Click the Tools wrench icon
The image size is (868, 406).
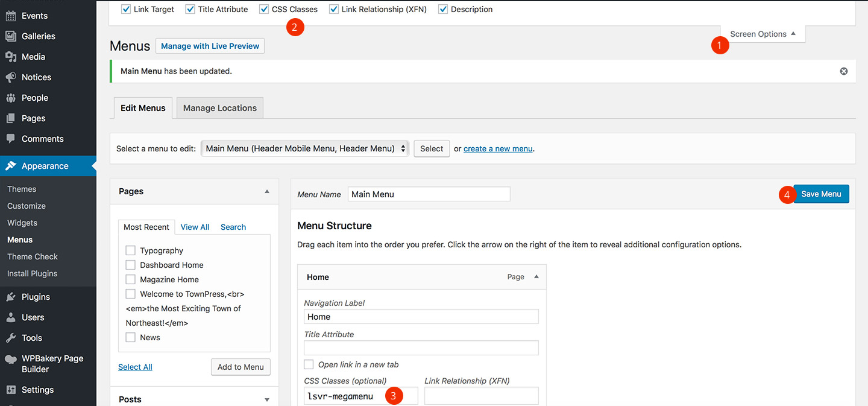(10, 338)
